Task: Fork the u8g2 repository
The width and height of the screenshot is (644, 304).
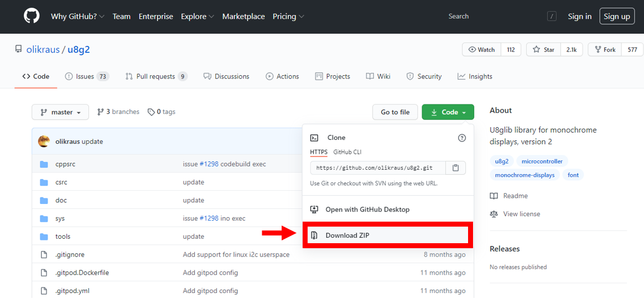Action: click(x=604, y=50)
